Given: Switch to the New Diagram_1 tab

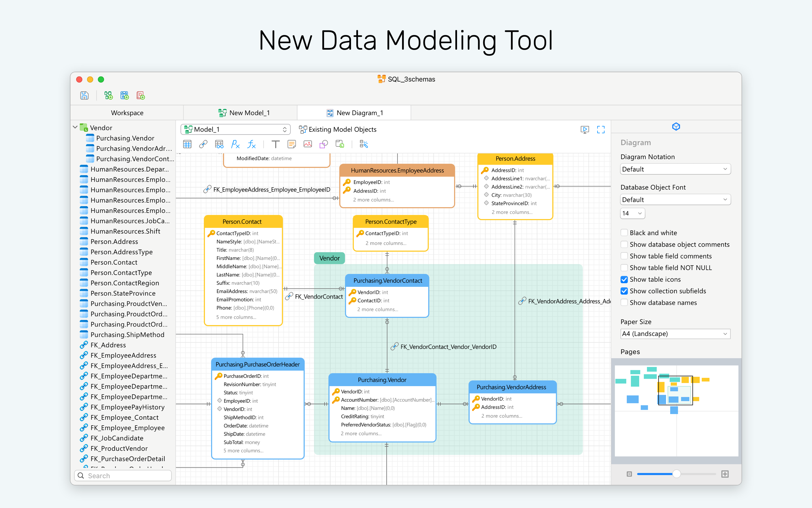Looking at the screenshot, I should 354,113.
